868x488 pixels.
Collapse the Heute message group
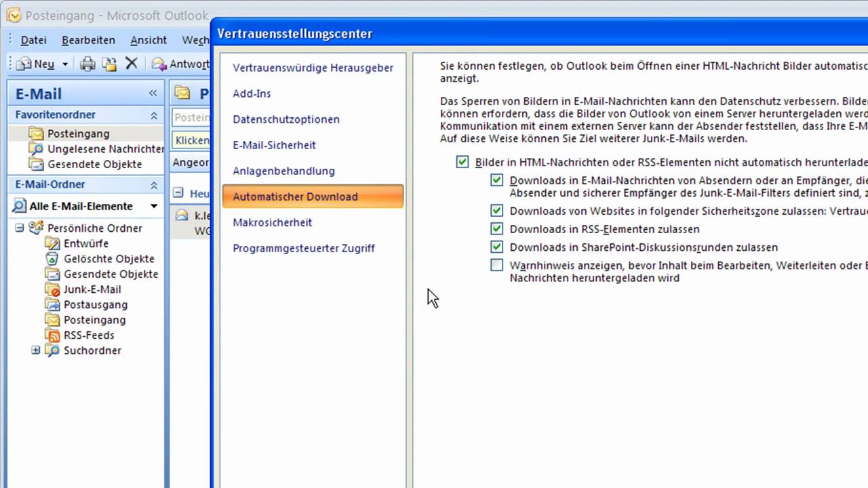[x=178, y=193]
